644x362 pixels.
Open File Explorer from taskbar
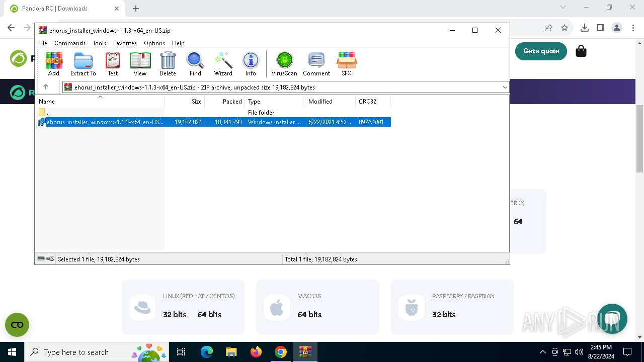(x=231, y=352)
